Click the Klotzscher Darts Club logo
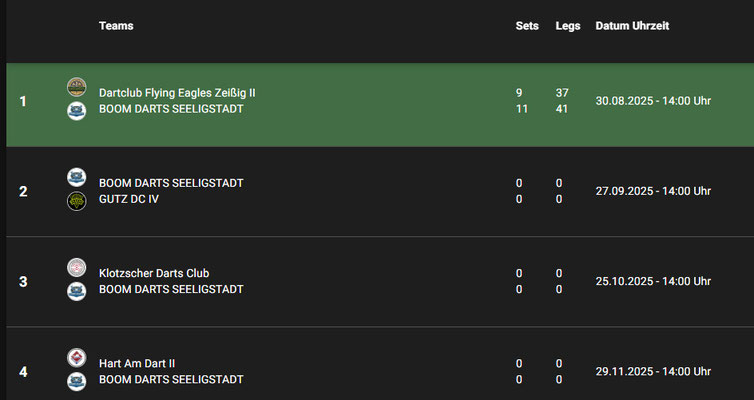Viewport: 754px width, 400px height. tap(77, 267)
